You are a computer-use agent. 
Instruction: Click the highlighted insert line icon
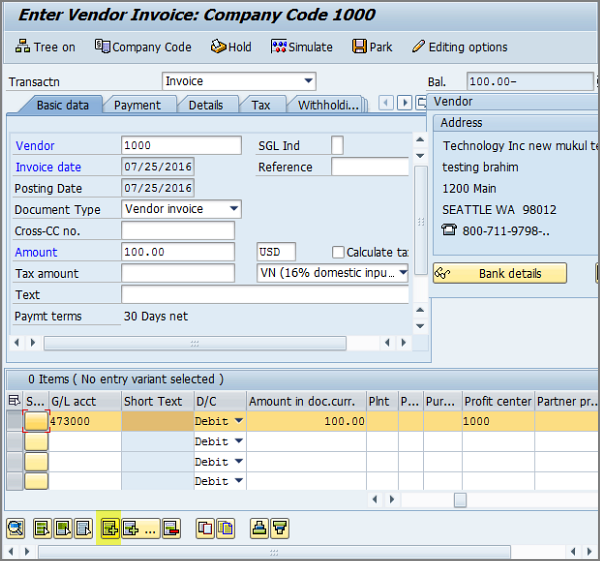coord(109,528)
